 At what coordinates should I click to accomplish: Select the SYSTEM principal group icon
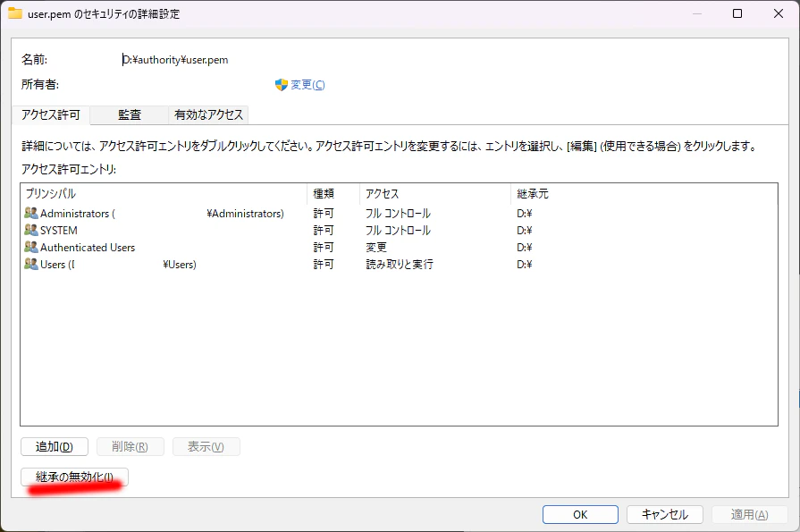coord(31,230)
